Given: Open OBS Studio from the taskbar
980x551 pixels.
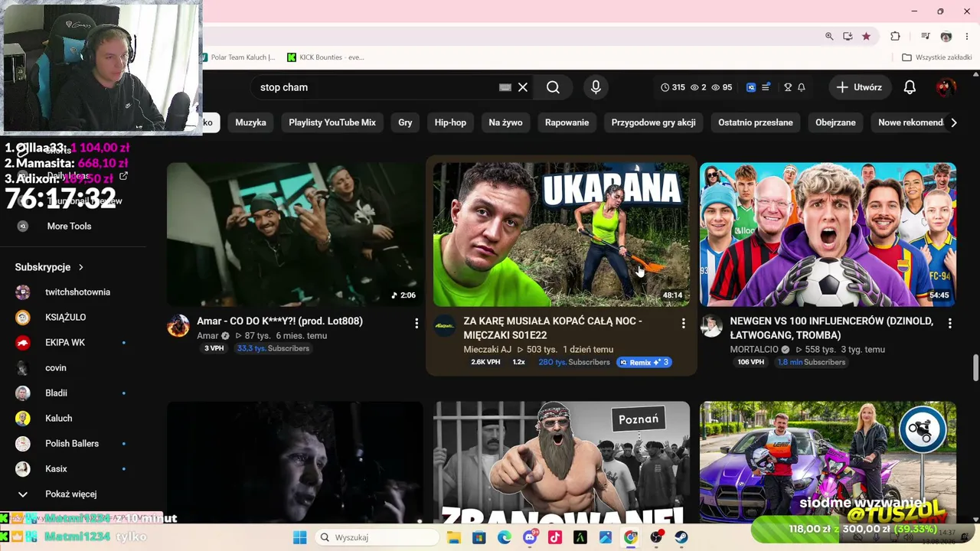Looking at the screenshot, I should click(656, 537).
